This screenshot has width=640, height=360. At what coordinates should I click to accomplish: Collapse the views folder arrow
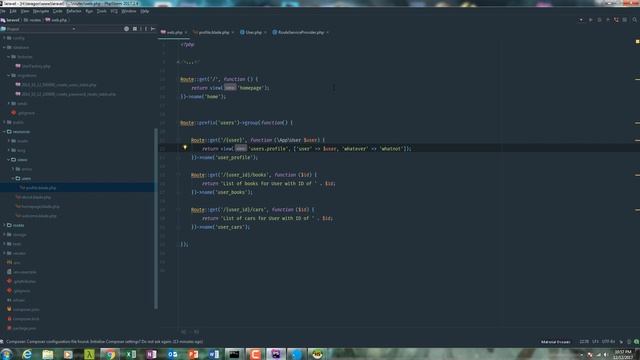[9, 160]
